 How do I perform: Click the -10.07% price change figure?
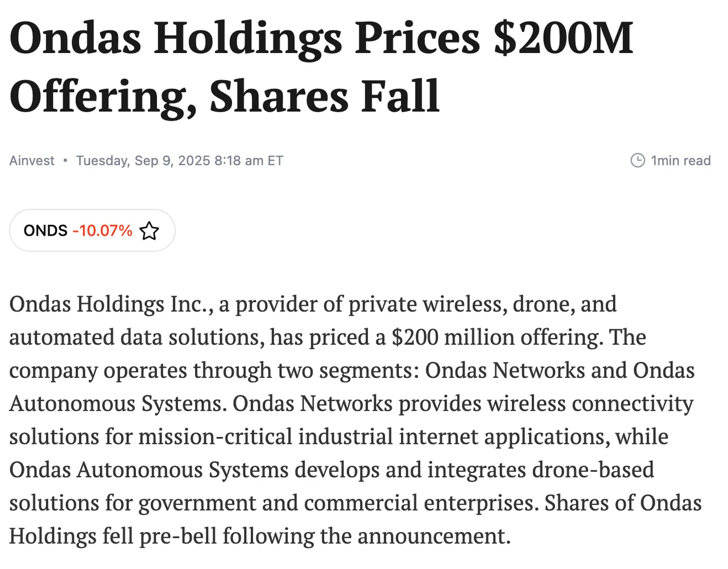102,230
